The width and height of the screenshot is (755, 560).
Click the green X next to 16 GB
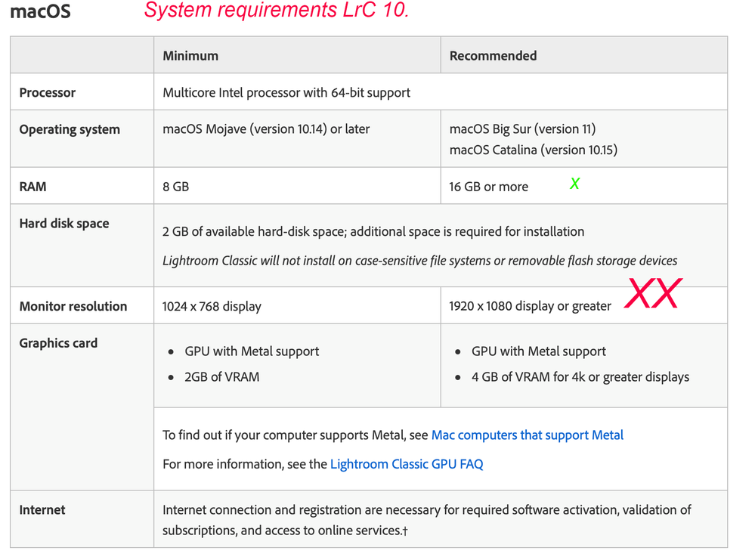pos(574,183)
